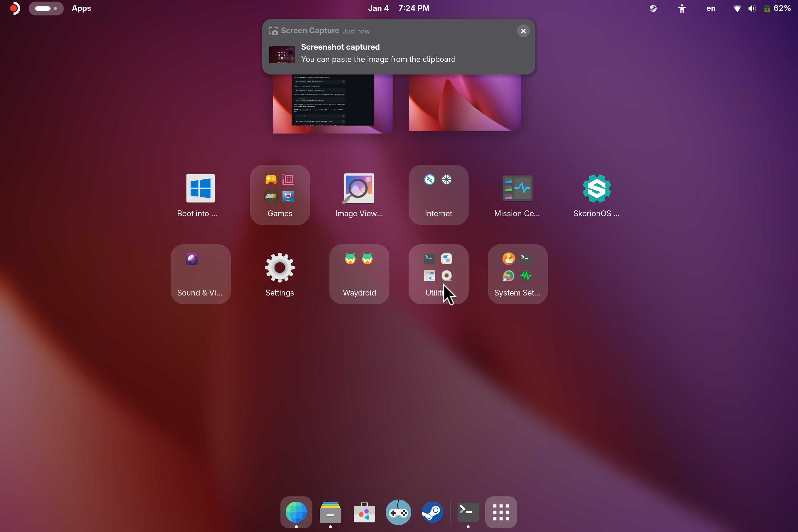Open Steam from the dock

point(432,512)
